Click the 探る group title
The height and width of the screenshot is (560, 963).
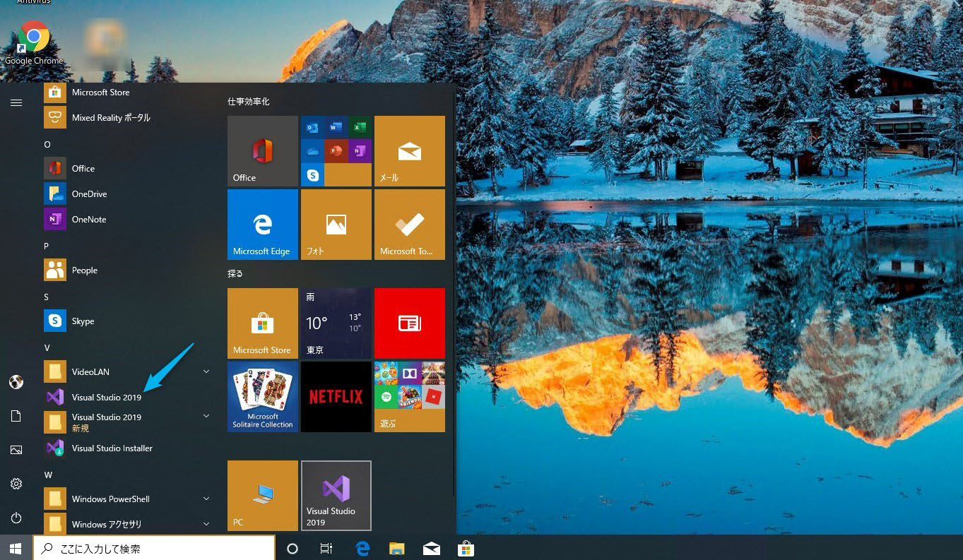(235, 273)
